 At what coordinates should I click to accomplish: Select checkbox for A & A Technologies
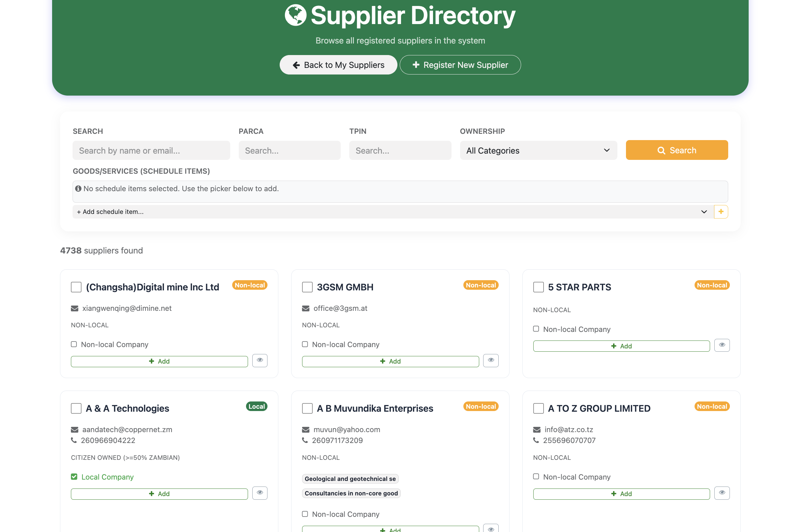(76, 408)
